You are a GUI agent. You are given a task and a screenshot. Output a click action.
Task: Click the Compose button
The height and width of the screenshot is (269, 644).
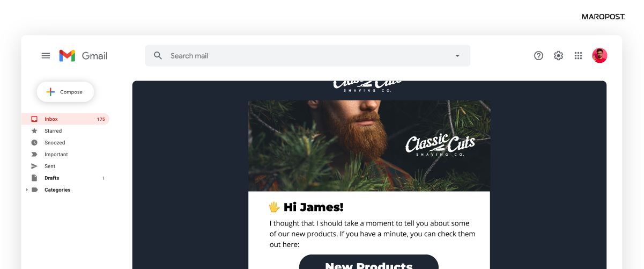pos(65,92)
